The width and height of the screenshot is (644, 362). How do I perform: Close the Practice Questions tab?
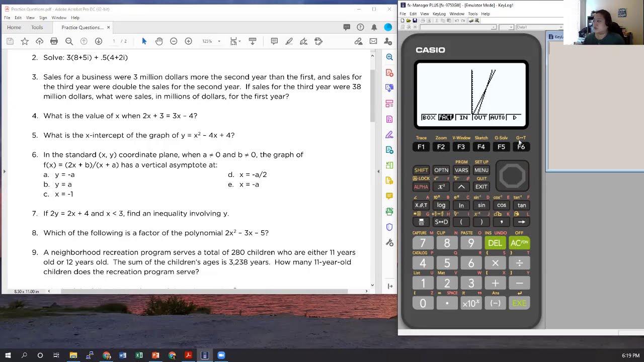108,27
